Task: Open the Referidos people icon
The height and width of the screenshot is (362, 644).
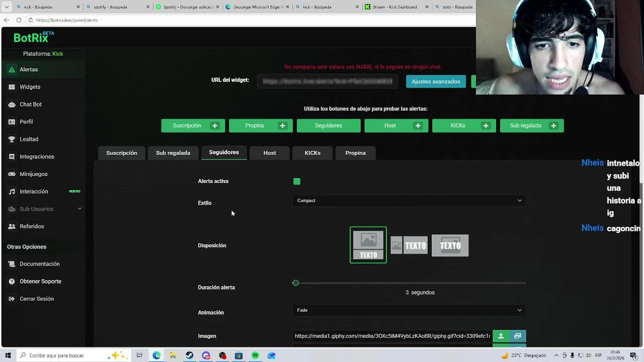Action: pyautogui.click(x=12, y=226)
